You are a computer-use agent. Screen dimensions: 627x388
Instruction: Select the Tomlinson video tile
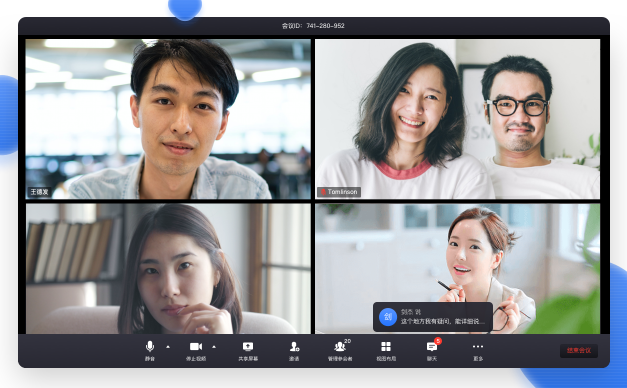(457, 119)
